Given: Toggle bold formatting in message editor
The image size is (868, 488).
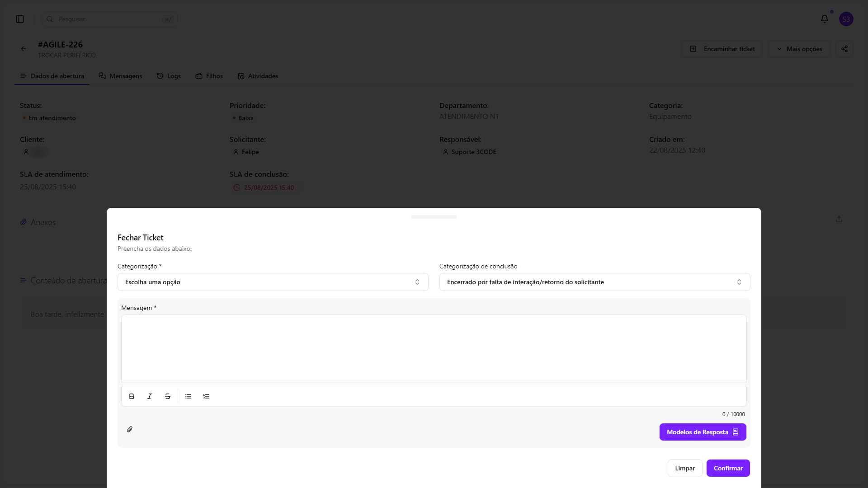Looking at the screenshot, I should 132,396.
